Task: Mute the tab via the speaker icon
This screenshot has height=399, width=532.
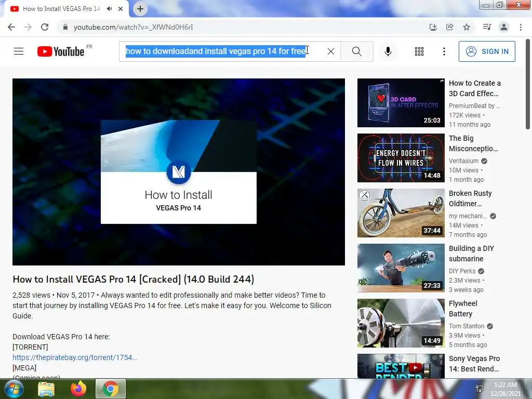Action: pyautogui.click(x=109, y=9)
